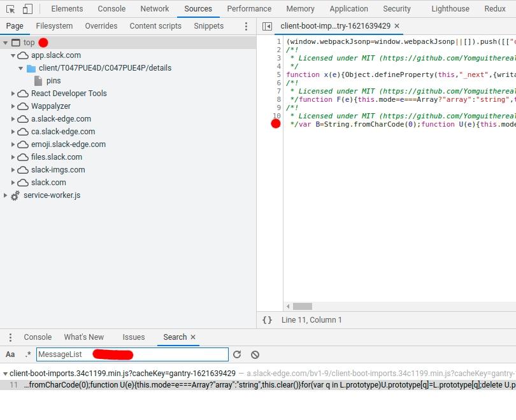This screenshot has width=516, height=420.
Task: Switch to the drawer Console tab
Action: (x=38, y=337)
